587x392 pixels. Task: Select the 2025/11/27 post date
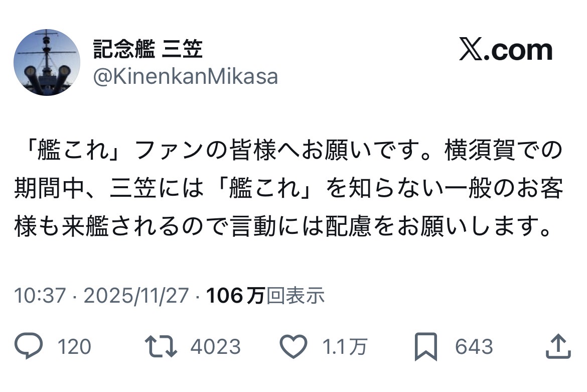tap(136, 296)
